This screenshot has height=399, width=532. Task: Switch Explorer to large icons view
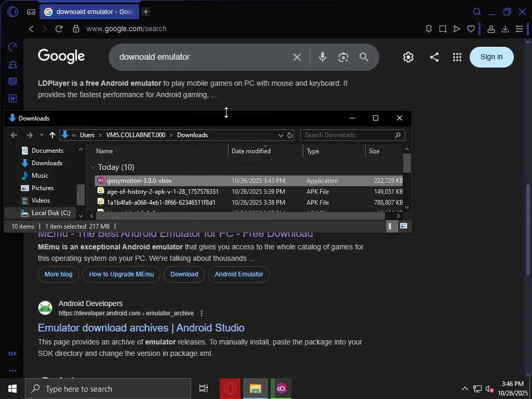[x=403, y=227]
